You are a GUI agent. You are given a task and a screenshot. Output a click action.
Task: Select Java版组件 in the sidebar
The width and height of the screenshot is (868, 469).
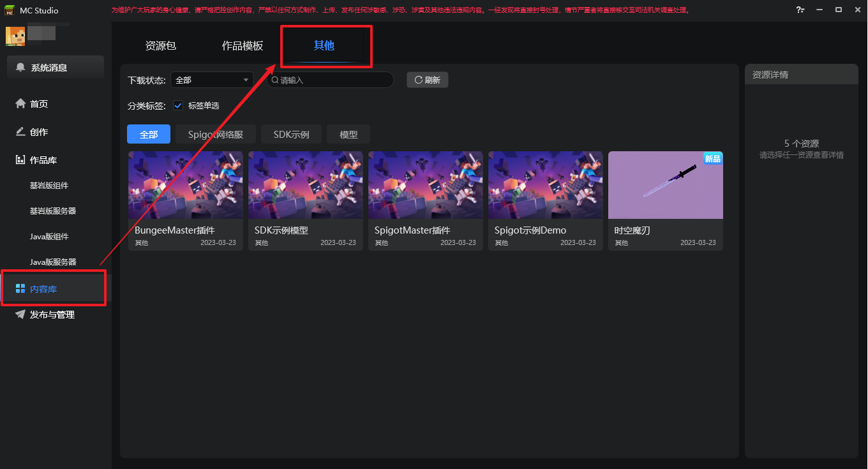[x=49, y=236]
